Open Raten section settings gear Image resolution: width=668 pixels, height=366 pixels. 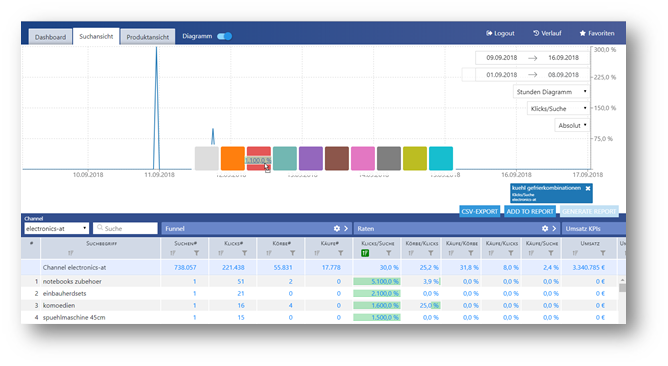pyautogui.click(x=544, y=229)
